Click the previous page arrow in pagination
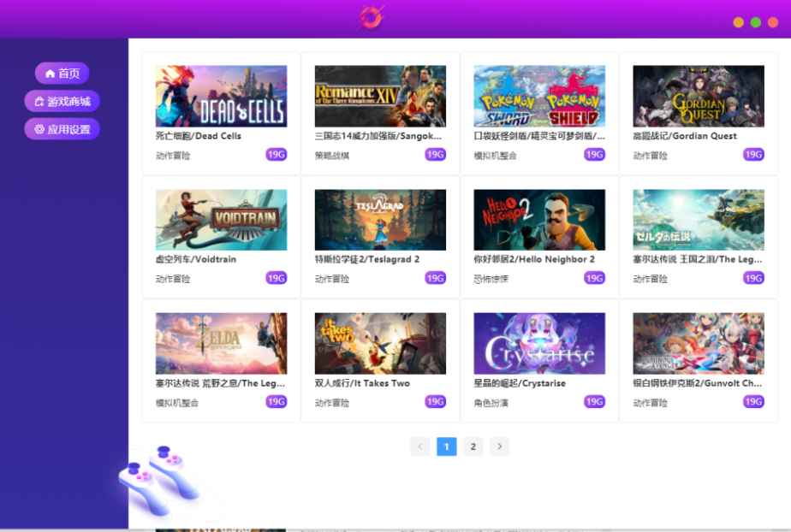Viewport: 791px width, 532px height. point(419,446)
